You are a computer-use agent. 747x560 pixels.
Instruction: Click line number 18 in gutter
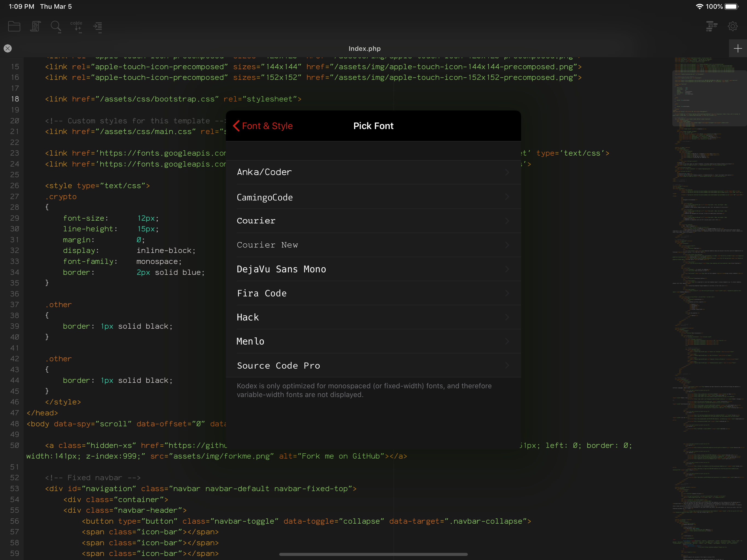click(x=15, y=99)
